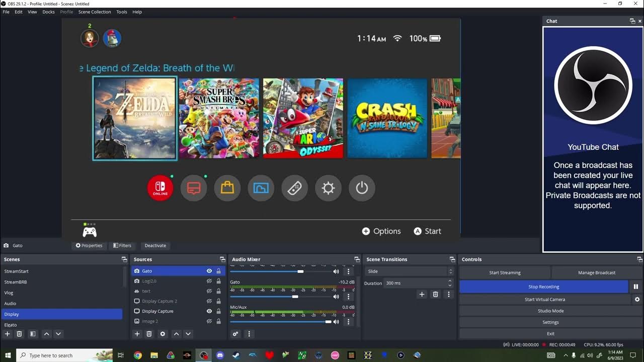Add a scene transition with the plus icon

422,295
